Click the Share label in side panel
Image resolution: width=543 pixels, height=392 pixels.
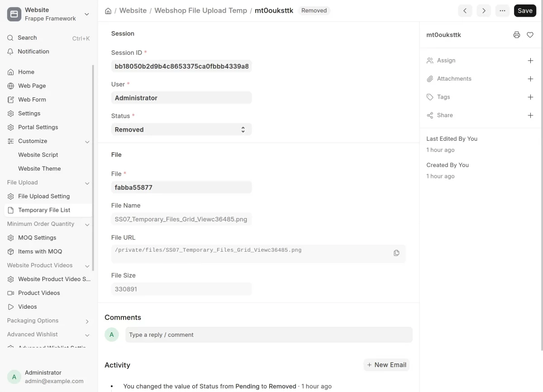click(x=445, y=115)
